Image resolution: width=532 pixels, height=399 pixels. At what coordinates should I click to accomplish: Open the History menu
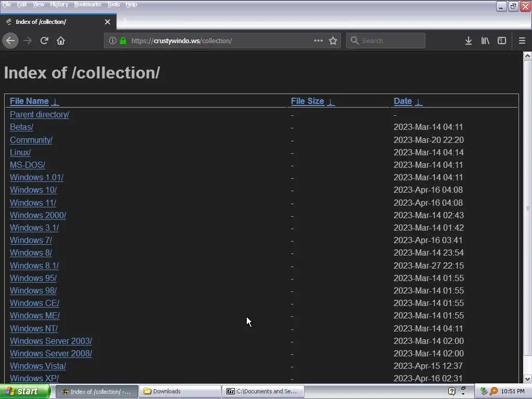59,4
